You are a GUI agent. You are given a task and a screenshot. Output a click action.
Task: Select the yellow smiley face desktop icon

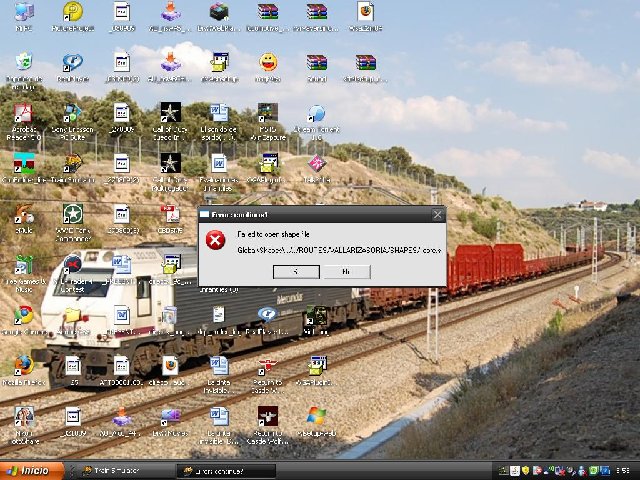(267, 63)
